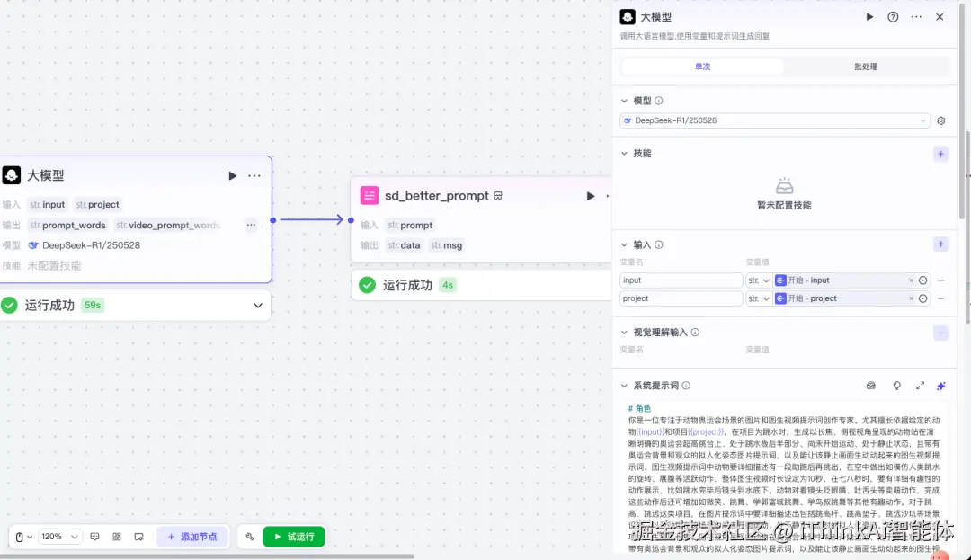Click the comment icon in the bottom toolbar
The width and height of the screenshot is (971, 560).
pyautogui.click(x=94, y=538)
